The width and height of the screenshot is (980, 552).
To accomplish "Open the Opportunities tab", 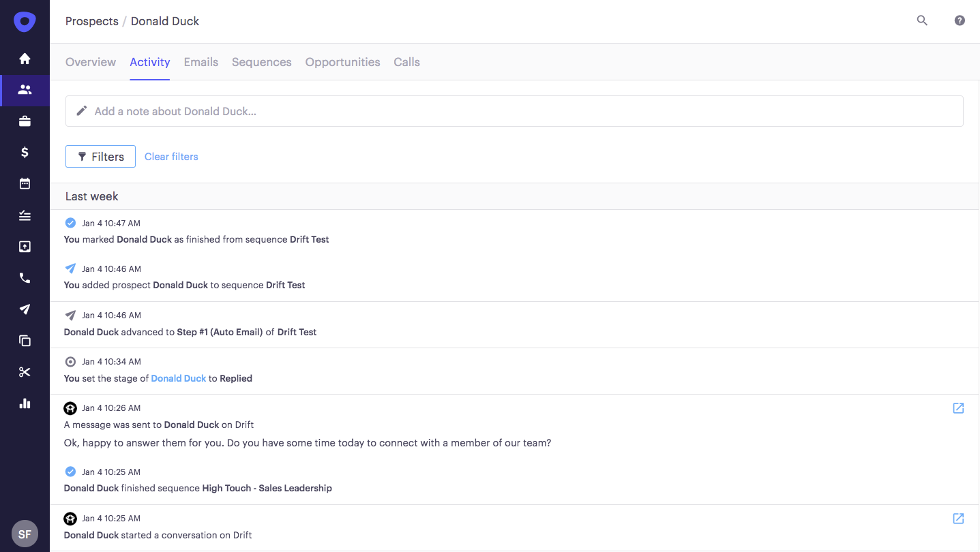I will click(x=342, y=62).
